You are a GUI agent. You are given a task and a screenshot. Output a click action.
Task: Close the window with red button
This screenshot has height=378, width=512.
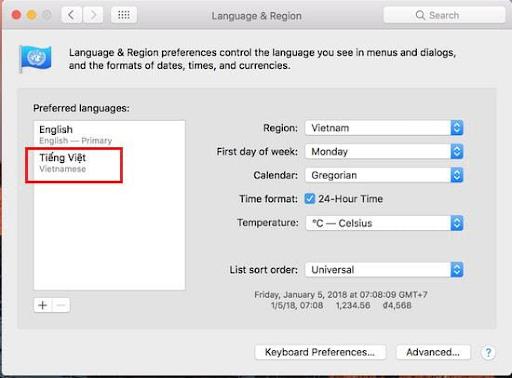(x=16, y=15)
